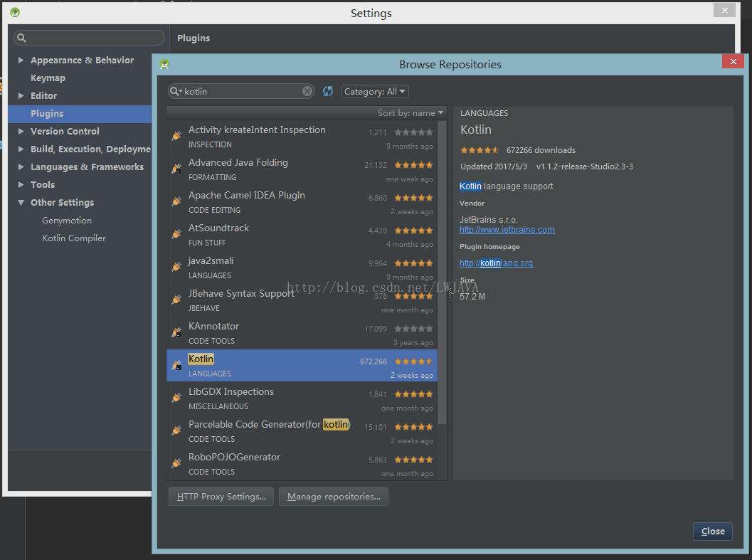The height and width of the screenshot is (560, 752).
Task: Click the Updated 2017/5/3 text
Action: point(494,167)
